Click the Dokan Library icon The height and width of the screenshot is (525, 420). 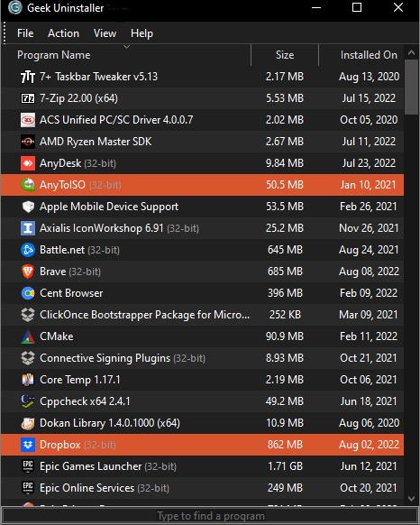(28, 423)
